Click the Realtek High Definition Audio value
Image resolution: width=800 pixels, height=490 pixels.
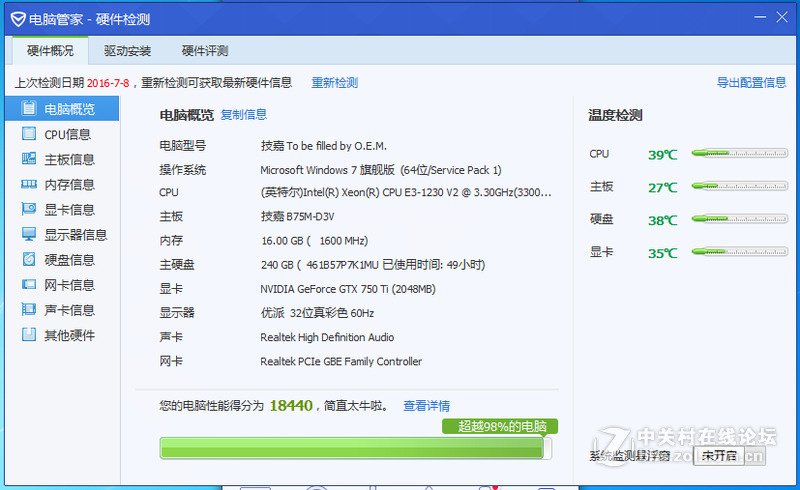(327, 337)
